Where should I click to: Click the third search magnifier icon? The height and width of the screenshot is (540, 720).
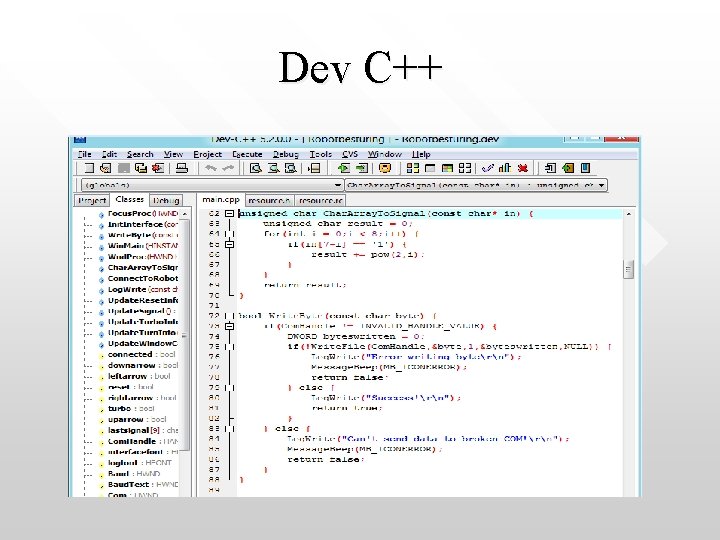pos(291,168)
